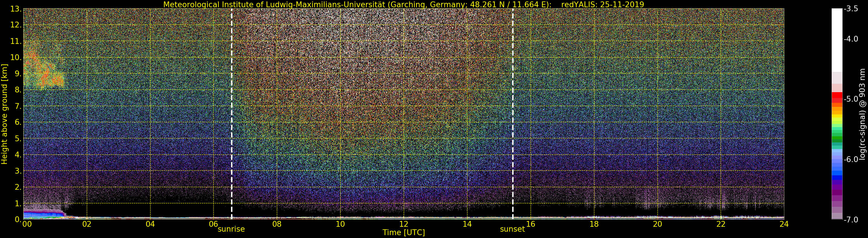
Task: Click the '00' time axis tick label
Action: [x=27, y=224]
